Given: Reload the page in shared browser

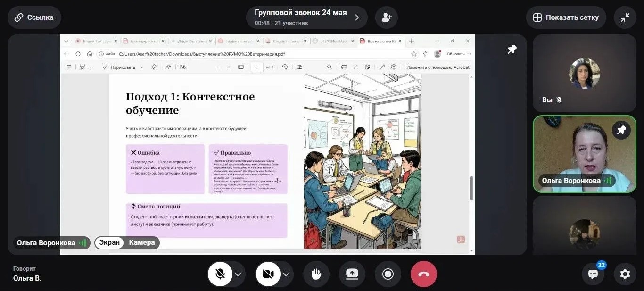Looking at the screenshot, I should [x=78, y=54].
